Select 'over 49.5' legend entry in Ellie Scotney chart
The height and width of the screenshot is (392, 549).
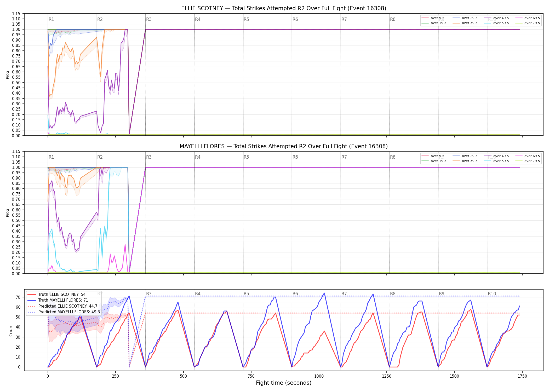[x=496, y=18]
